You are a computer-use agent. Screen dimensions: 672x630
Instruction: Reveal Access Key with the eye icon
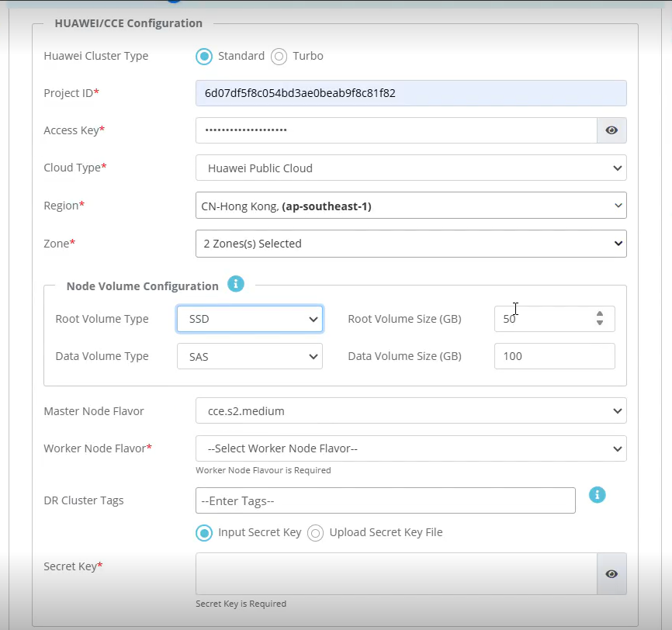click(611, 130)
